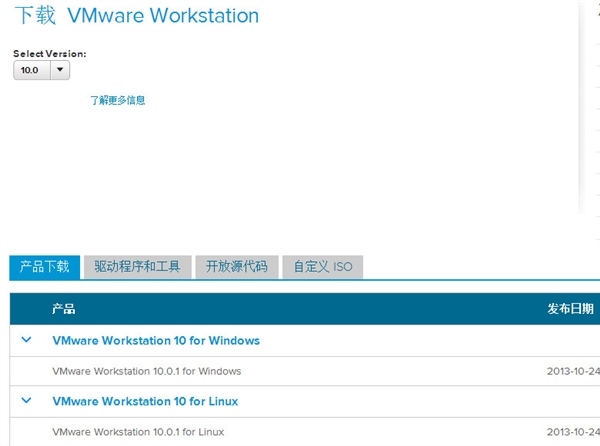The height and width of the screenshot is (446, 600).
Task: Open the Select Version dropdown arrow
Action: [x=59, y=70]
